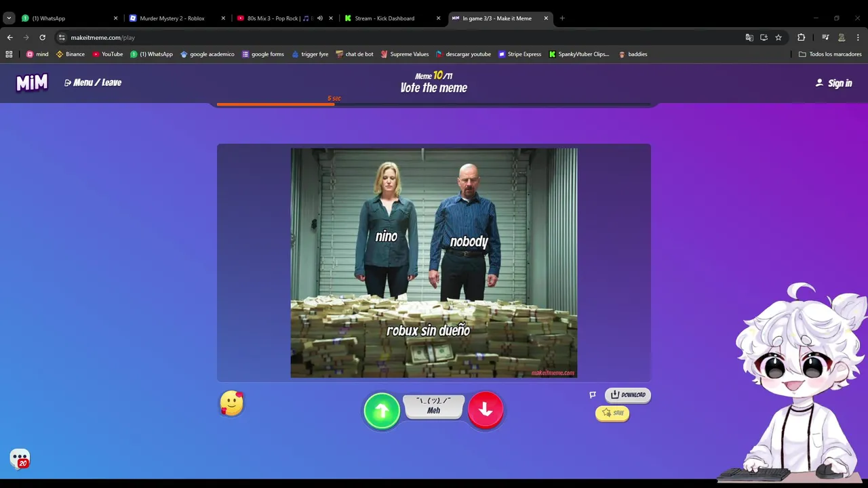Open the descargar youtube bookmark
The height and width of the screenshot is (488, 868).
(463, 54)
